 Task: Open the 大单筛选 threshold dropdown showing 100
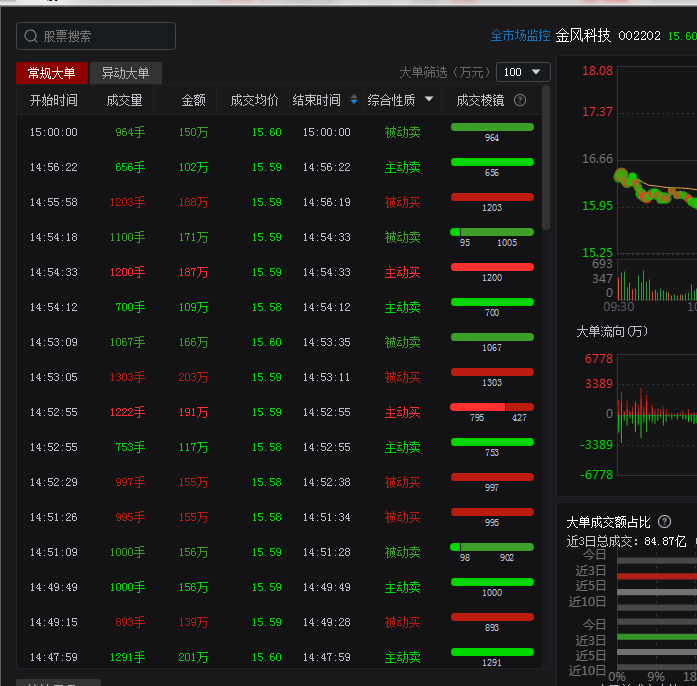[523, 72]
